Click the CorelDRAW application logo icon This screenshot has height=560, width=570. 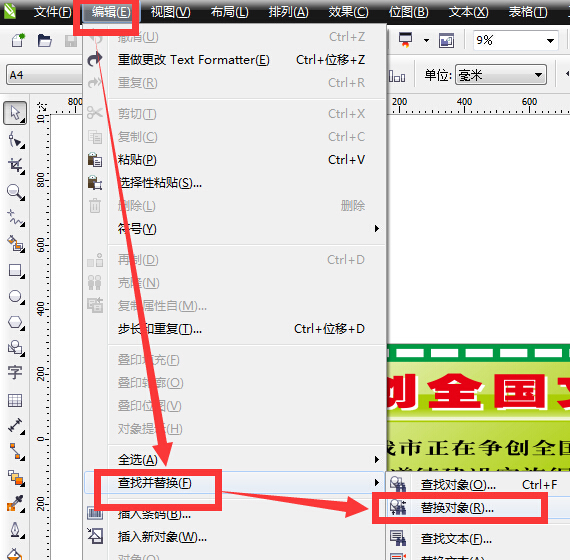pyautogui.click(x=10, y=11)
